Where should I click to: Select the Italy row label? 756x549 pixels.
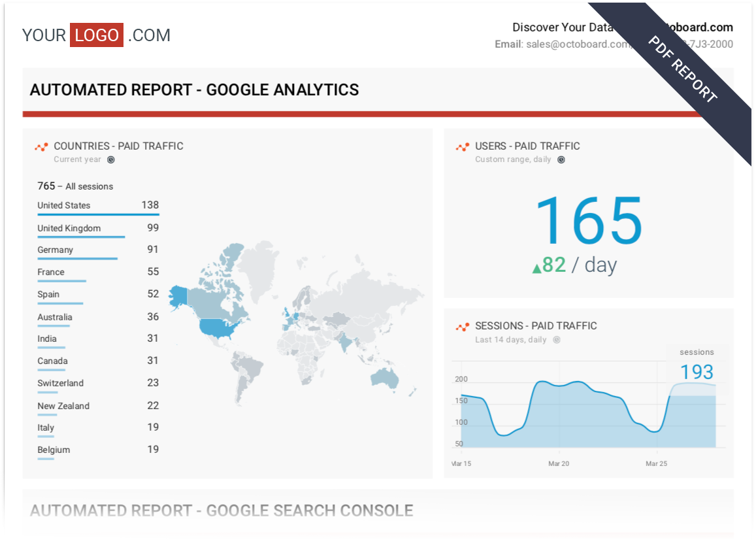click(46, 427)
